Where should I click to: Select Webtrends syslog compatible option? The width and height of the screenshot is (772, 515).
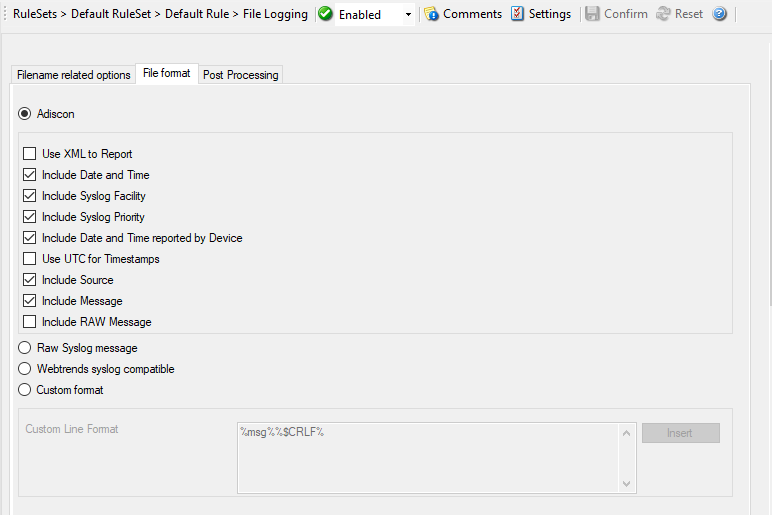[x=25, y=369]
